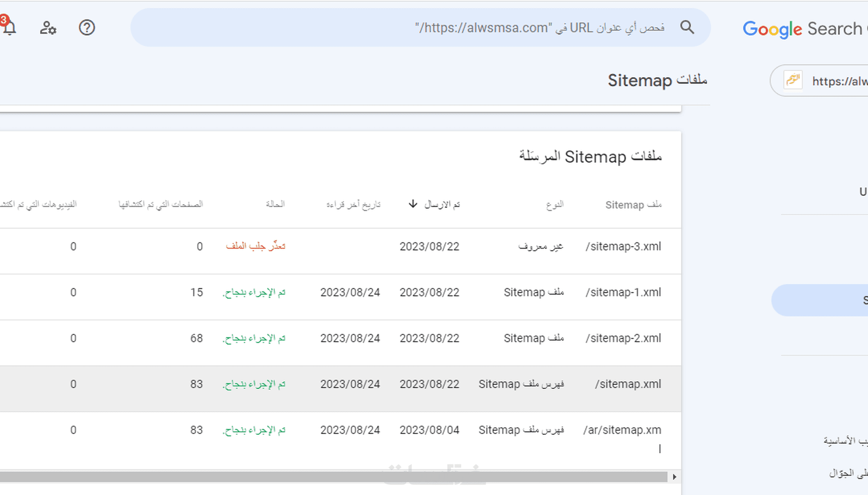Open the property selector dropdown
868x495 pixels.
click(837, 81)
